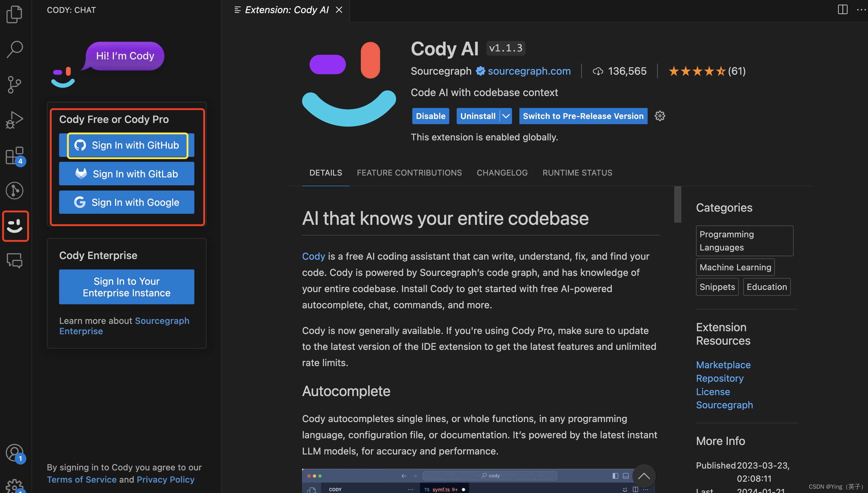Sign In with GitHub
868x493 pixels.
coord(127,145)
